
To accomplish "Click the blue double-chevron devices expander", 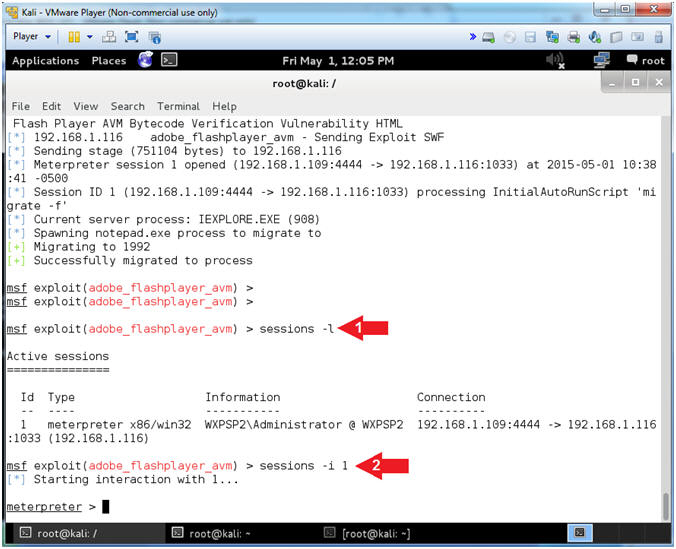I will tap(473, 37).
